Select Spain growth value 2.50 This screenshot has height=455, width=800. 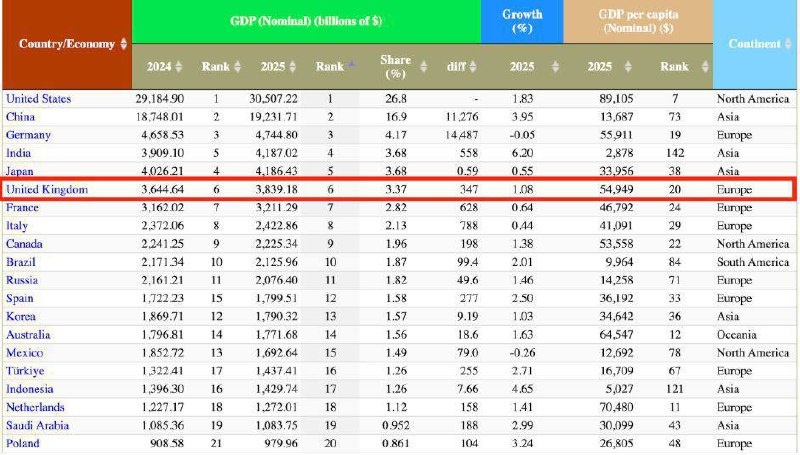click(522, 298)
